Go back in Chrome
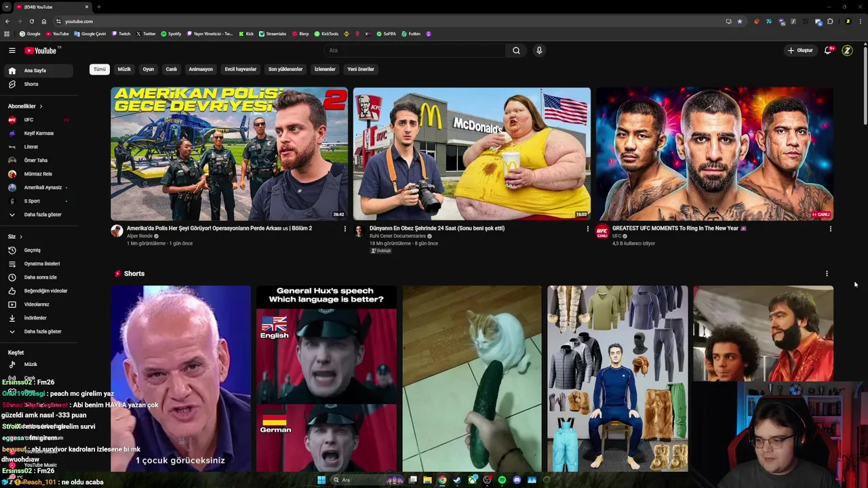 pyautogui.click(x=7, y=21)
